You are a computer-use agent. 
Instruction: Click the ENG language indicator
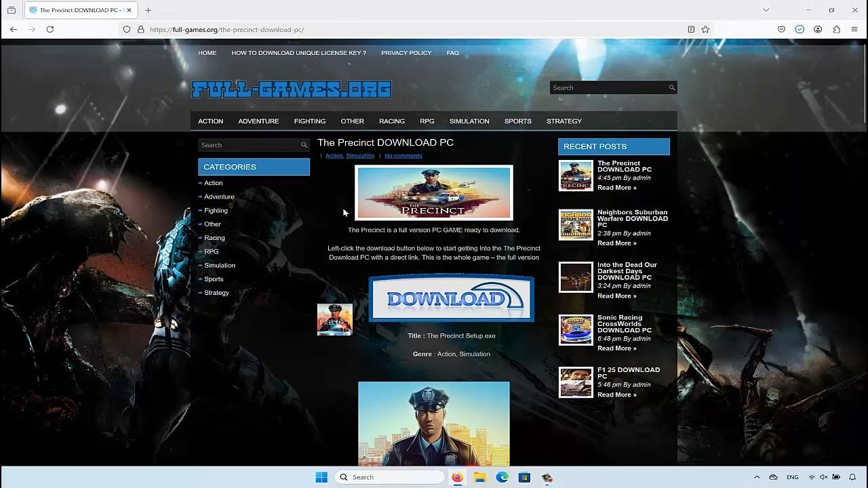[792, 477]
